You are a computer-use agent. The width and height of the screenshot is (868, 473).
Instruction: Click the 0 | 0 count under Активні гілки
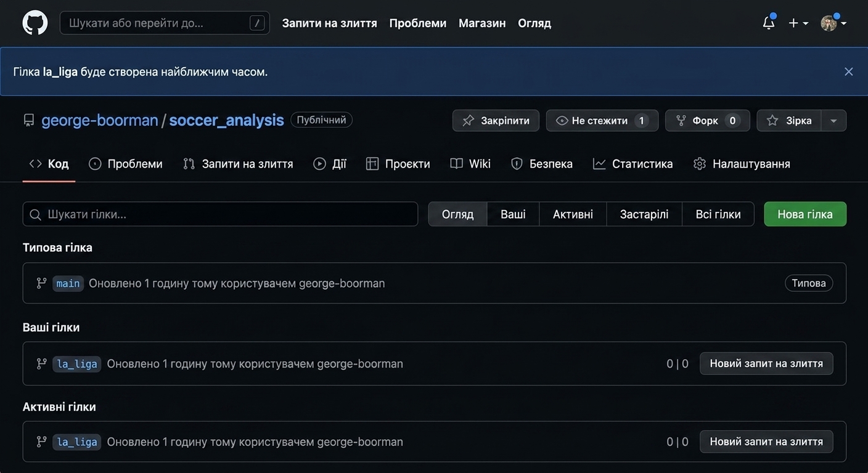(x=678, y=442)
